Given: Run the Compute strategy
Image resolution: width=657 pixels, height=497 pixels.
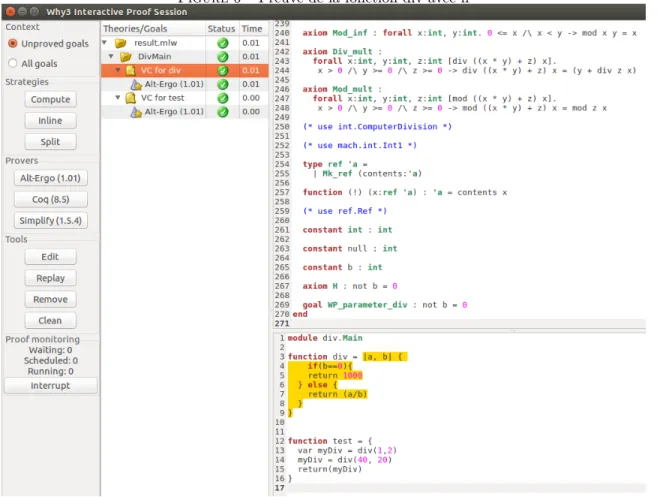Looking at the screenshot, I should click(x=50, y=99).
